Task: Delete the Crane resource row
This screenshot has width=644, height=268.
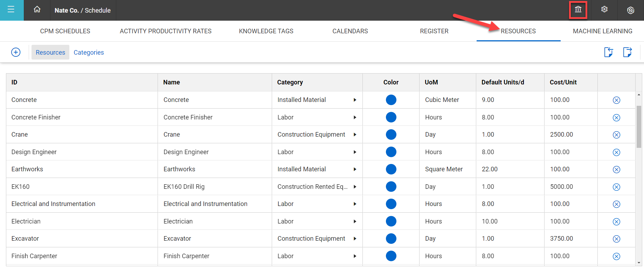Action: 616,135
